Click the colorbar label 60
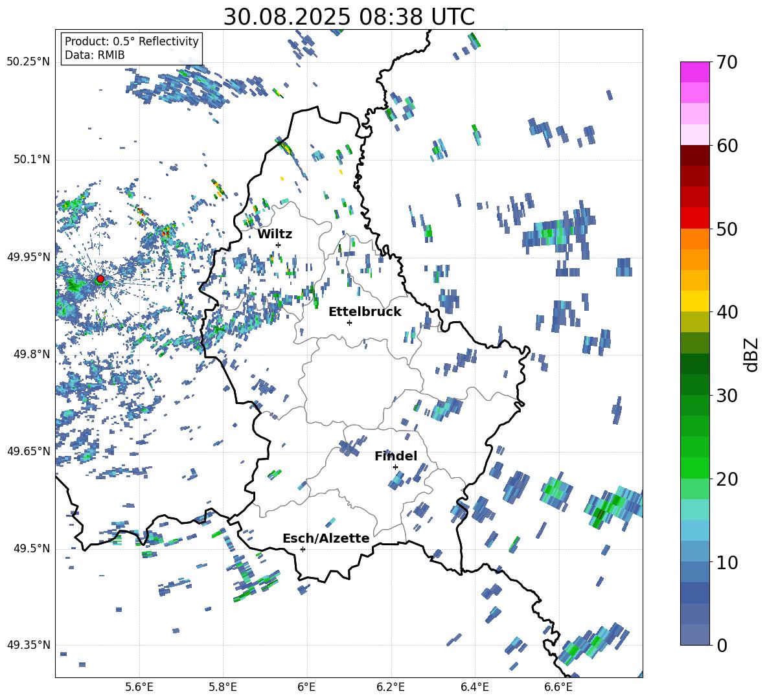 tap(727, 146)
